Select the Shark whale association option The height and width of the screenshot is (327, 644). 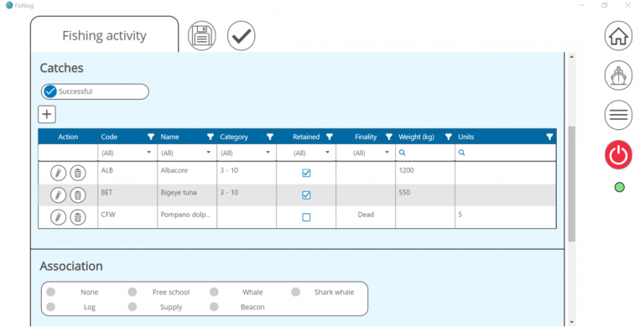click(296, 292)
